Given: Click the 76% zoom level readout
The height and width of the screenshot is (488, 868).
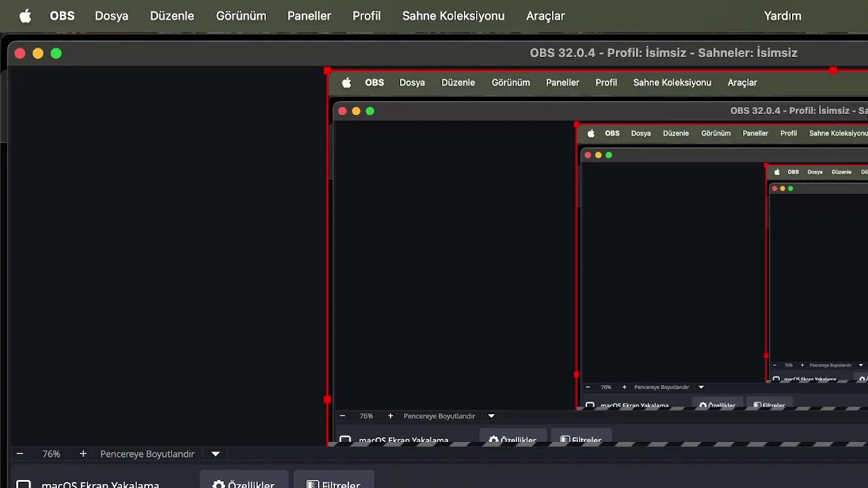Looking at the screenshot, I should [x=52, y=454].
